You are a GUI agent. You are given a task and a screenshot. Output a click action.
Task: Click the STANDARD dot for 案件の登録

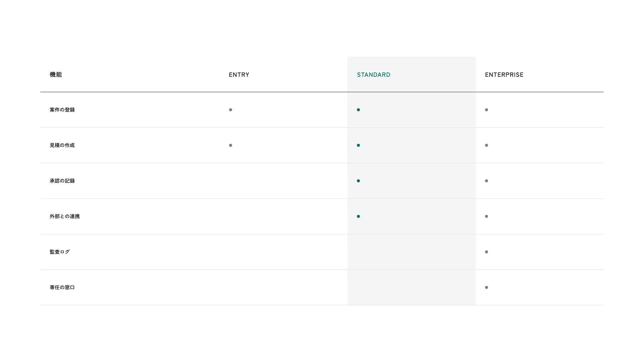coord(358,110)
